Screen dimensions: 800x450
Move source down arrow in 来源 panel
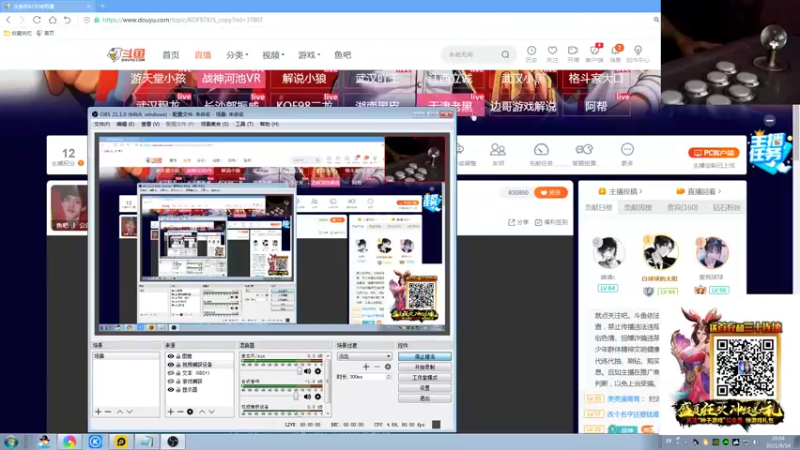coord(212,412)
